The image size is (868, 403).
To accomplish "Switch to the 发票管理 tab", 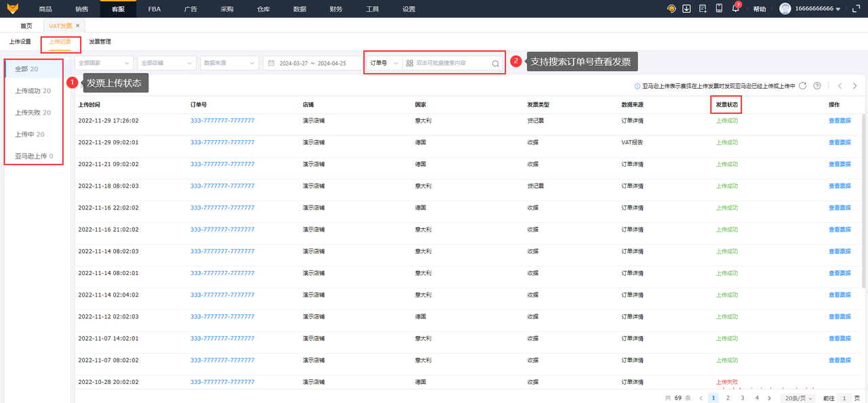I will click(x=100, y=41).
